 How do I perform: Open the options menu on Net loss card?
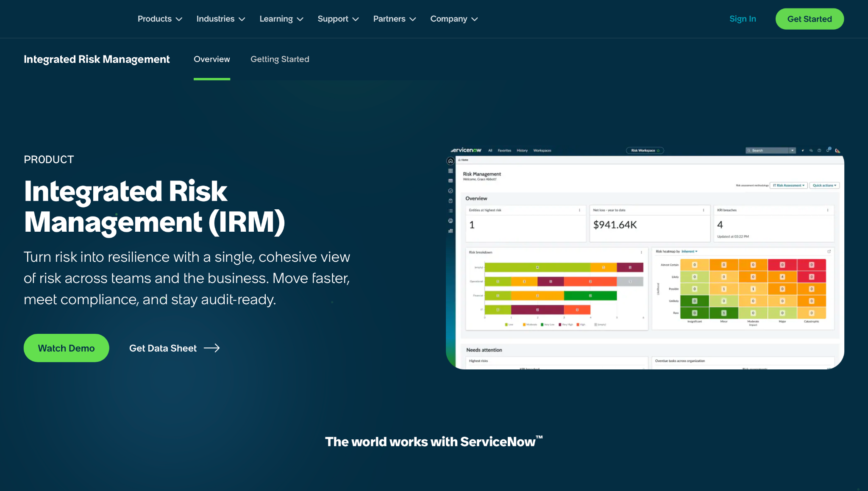[x=704, y=210]
